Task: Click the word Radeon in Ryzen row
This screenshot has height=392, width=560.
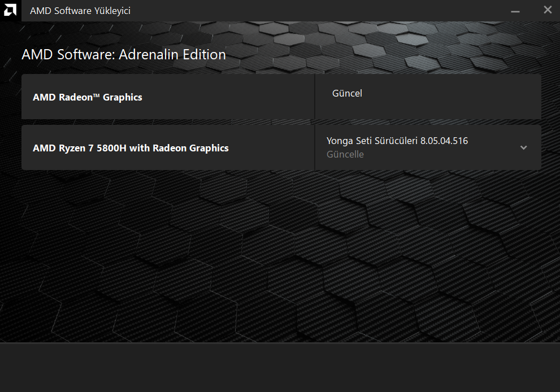Action: coord(170,148)
